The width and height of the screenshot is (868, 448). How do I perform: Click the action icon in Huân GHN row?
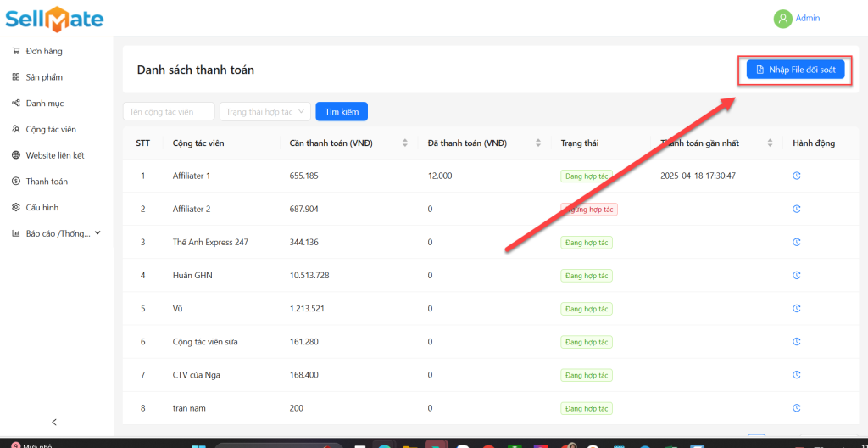tap(796, 276)
